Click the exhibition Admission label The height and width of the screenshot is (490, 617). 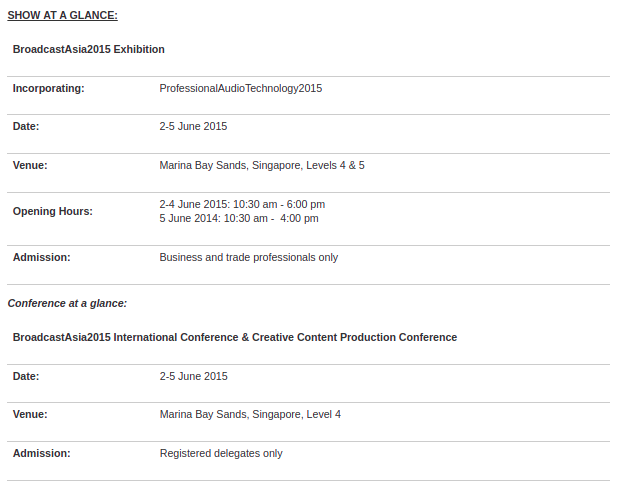[41, 257]
